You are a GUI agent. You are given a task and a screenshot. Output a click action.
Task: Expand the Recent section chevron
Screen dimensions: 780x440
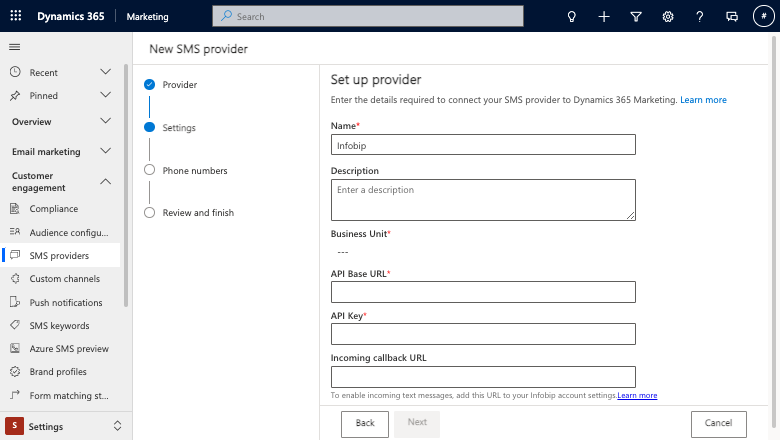coord(105,72)
